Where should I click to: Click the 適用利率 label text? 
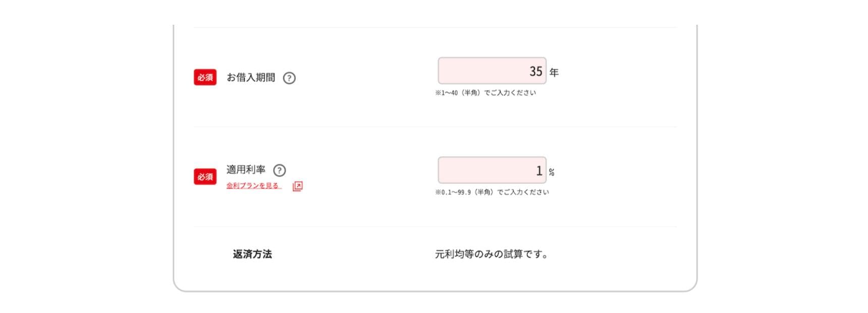(246, 170)
